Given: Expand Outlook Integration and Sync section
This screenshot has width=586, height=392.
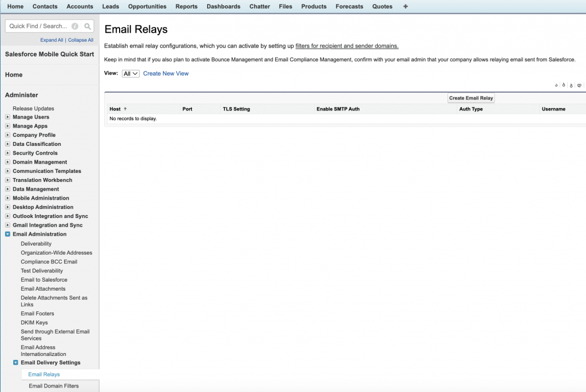Looking at the screenshot, I should coord(7,216).
